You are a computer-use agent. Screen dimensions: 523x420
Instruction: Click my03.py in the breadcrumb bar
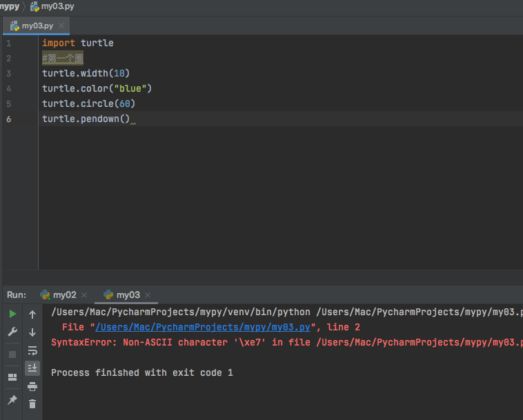click(x=52, y=6)
